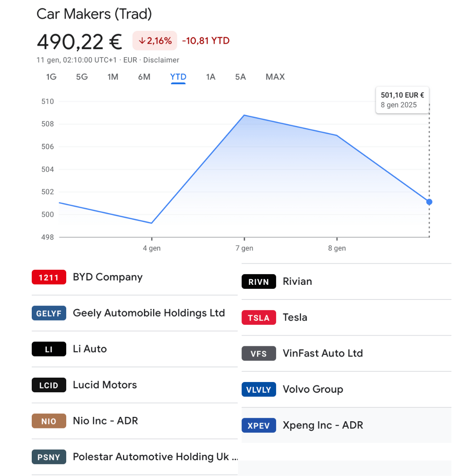The image size is (476, 476).
Task: Click the blue data point on chart
Action: (429, 202)
